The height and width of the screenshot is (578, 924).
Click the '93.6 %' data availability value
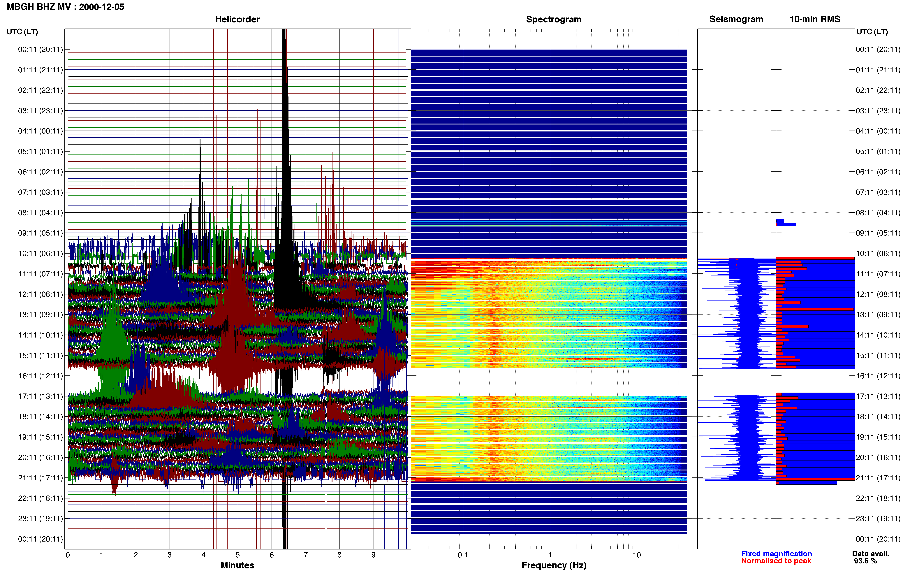point(865,561)
